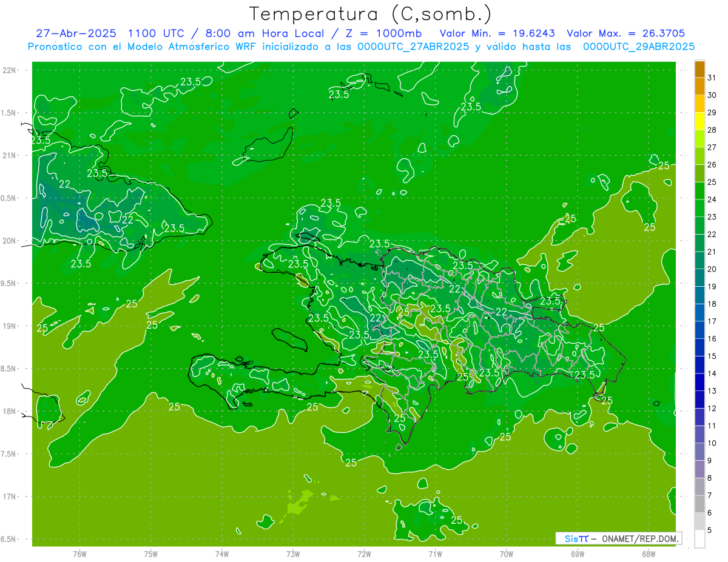The image size is (728, 562).
Task: Click the colorbar label '31'
Action: [x=712, y=78]
